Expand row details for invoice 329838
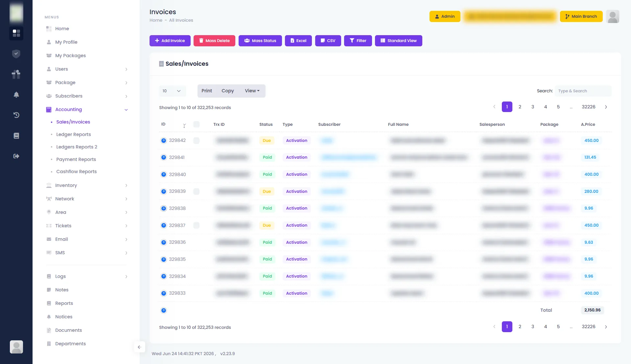Image resolution: width=631 pixels, height=364 pixels. point(164,208)
